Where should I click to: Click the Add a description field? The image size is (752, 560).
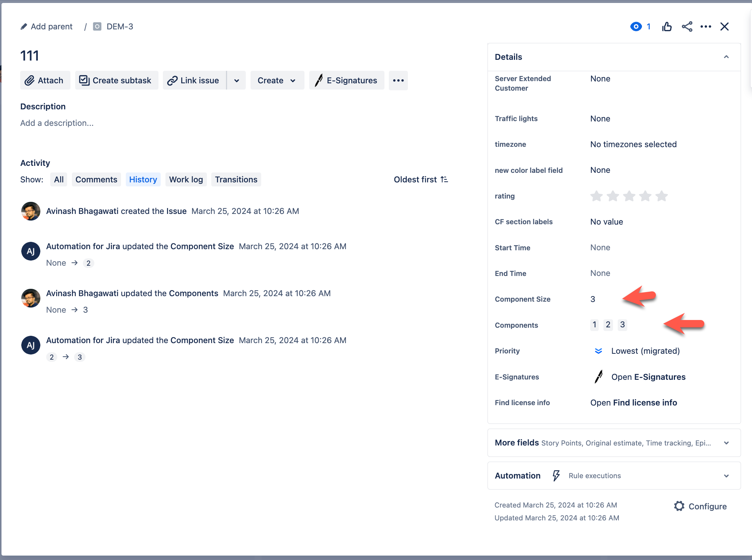pyautogui.click(x=57, y=123)
